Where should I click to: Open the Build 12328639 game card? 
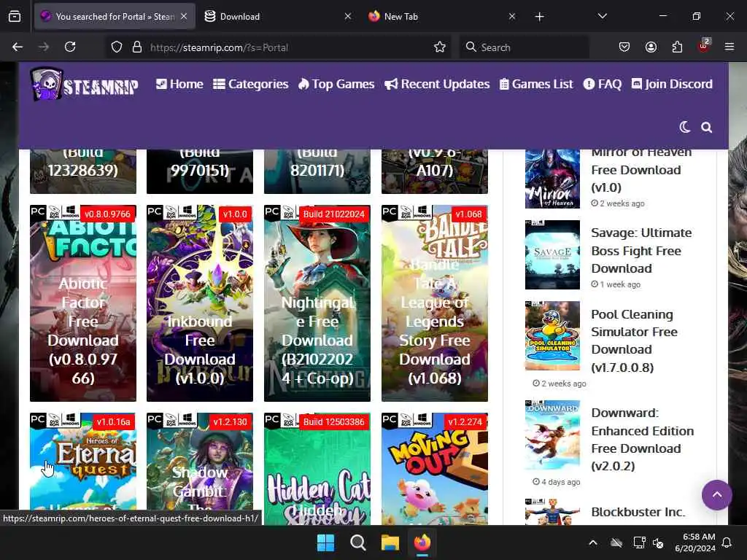(x=83, y=171)
